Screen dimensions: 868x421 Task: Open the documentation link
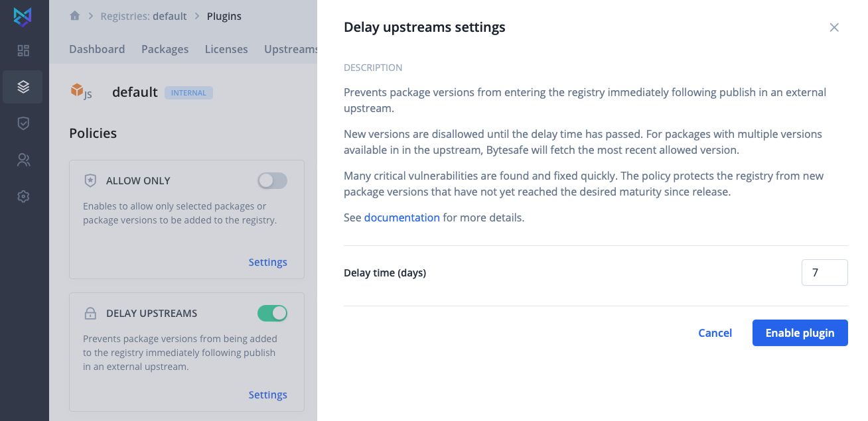pyautogui.click(x=402, y=217)
